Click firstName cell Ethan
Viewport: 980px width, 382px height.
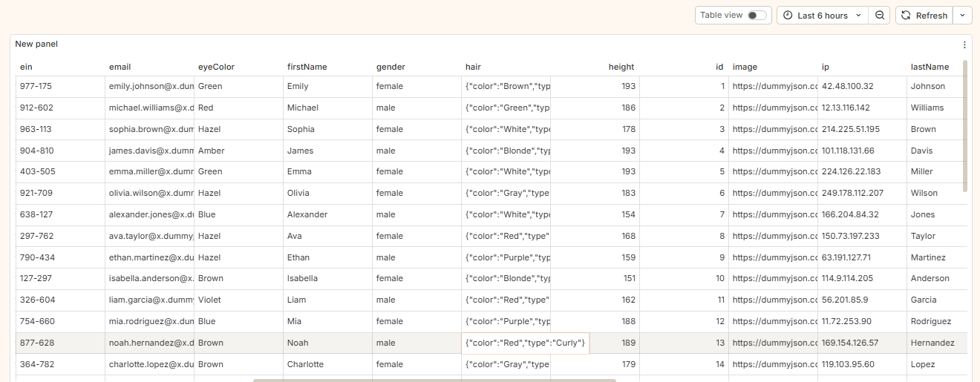(327, 258)
